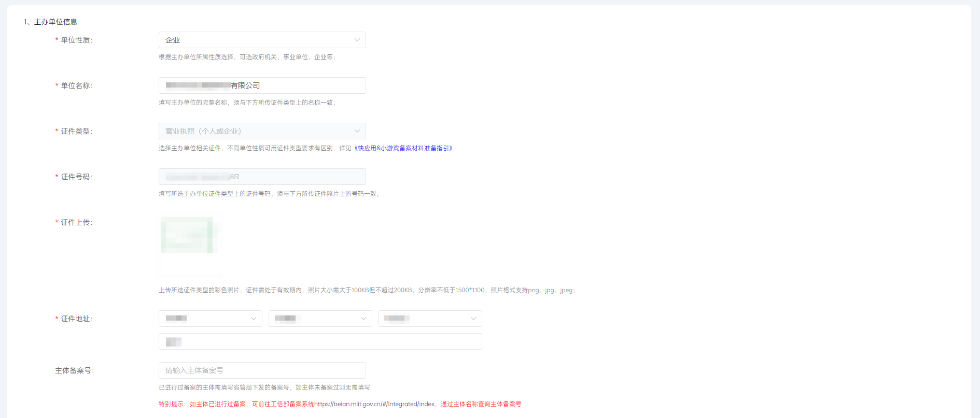The width and height of the screenshot is (980, 418).
Task: Click the 主办单位信息 section heading
Action: click(x=55, y=22)
